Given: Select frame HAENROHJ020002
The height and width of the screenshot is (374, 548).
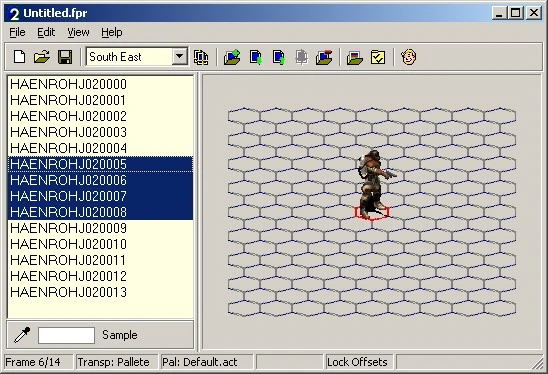Looking at the screenshot, I should click(x=100, y=116).
